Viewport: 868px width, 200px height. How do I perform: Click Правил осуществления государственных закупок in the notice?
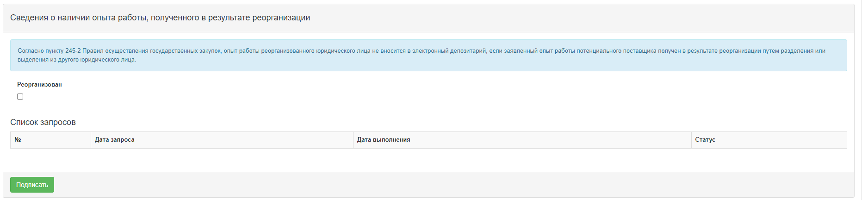(x=152, y=51)
